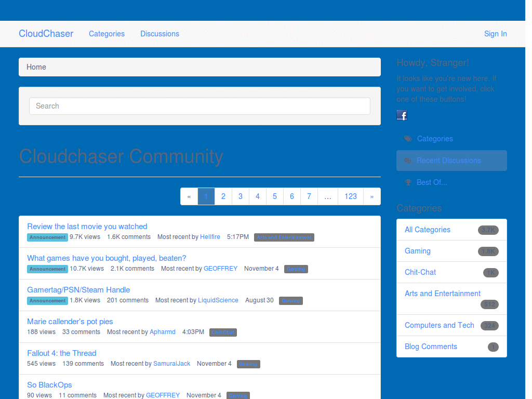Open the CloudChaser home logo link
Screen dimensions: 532x399
46,34
